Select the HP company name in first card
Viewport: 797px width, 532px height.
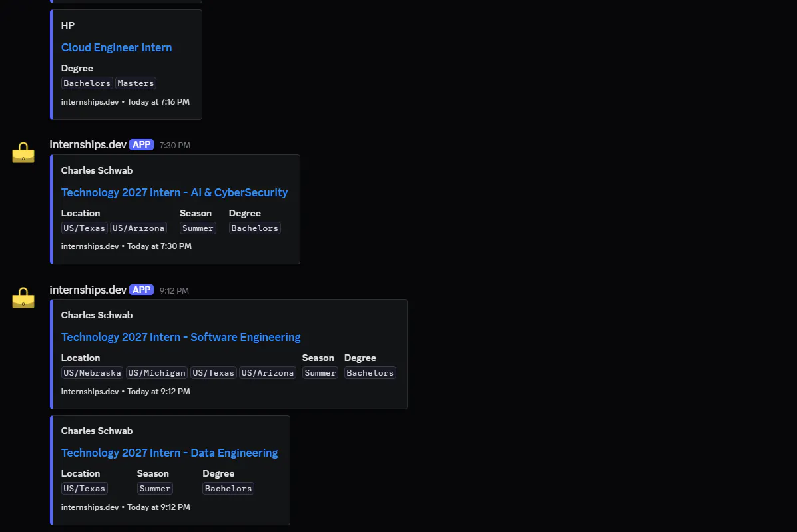click(68, 25)
